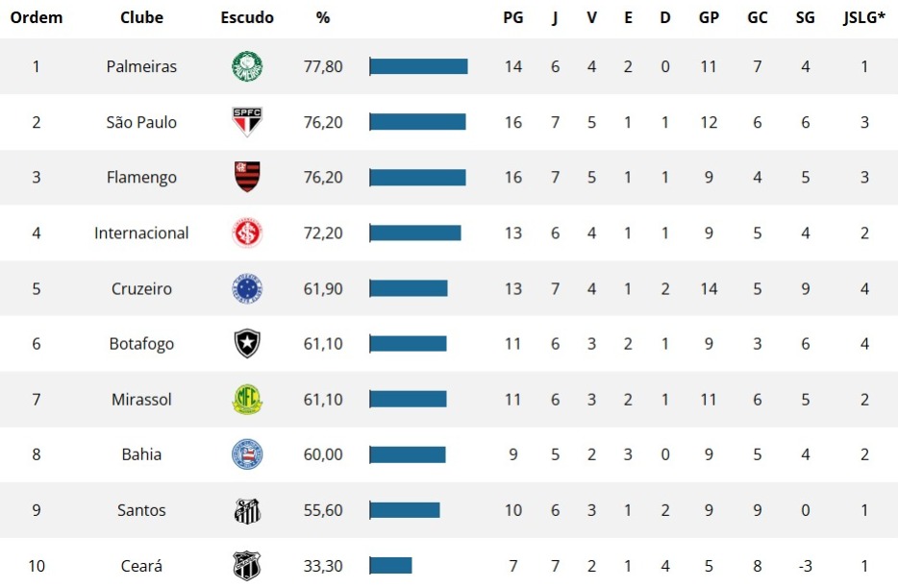The width and height of the screenshot is (898, 588).
Task: Click the Bahia club crest
Action: (x=247, y=454)
